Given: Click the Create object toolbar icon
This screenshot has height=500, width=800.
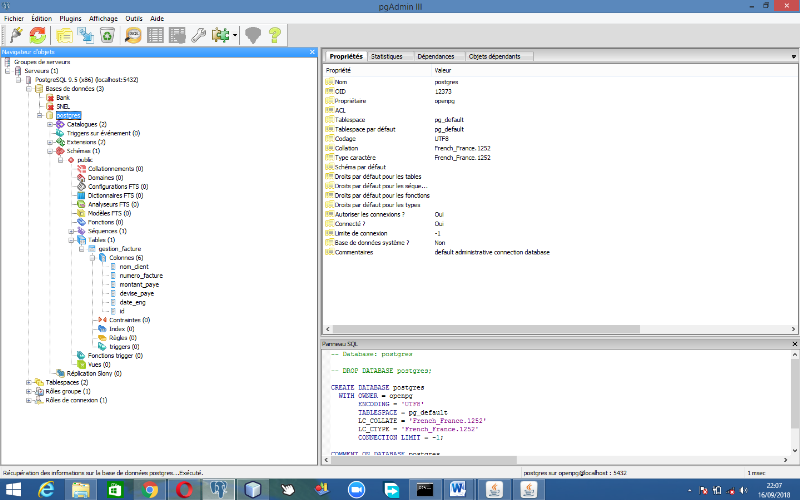Looking at the screenshot, I should coord(85,35).
